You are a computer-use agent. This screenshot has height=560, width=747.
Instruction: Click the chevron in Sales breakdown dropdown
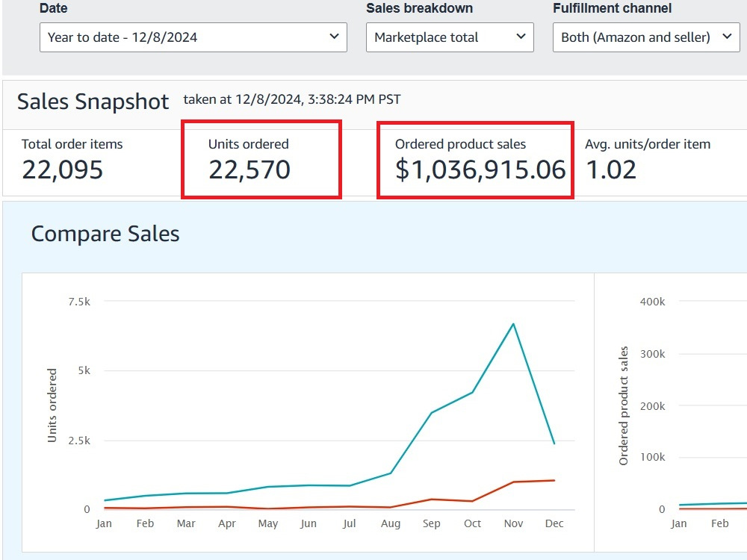coord(521,37)
